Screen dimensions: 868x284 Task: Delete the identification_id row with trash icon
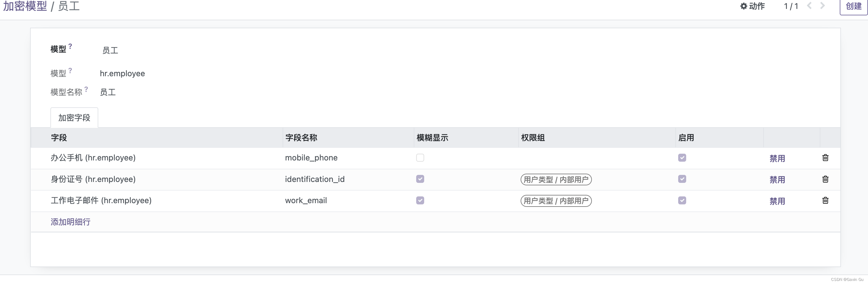coord(825,179)
